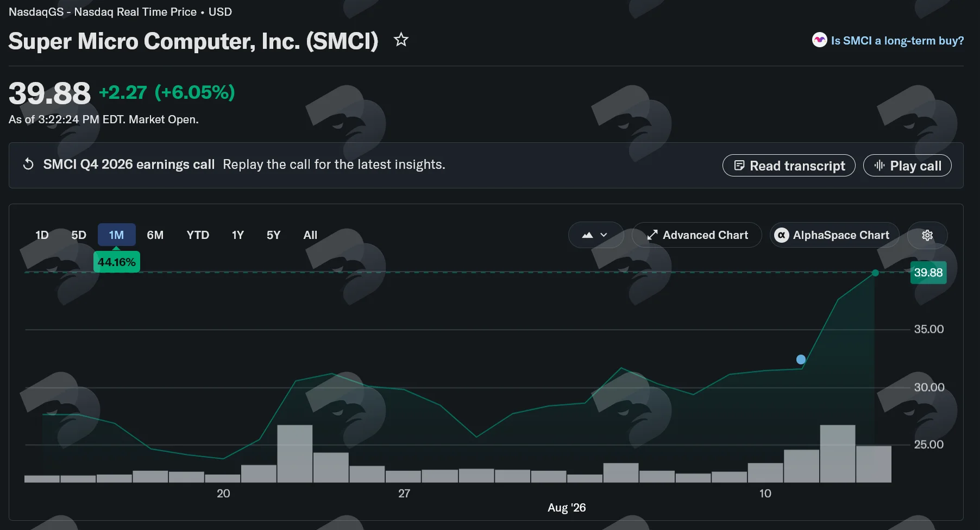Click the SMCI Q4 2026 earnings call title
The width and height of the screenshot is (980, 530).
coord(129,165)
